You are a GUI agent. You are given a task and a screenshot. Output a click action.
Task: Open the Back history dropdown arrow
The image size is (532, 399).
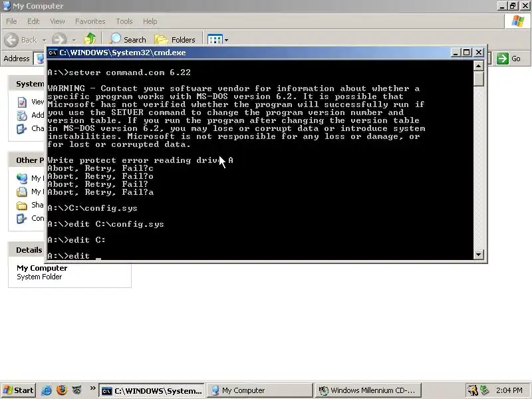point(44,40)
